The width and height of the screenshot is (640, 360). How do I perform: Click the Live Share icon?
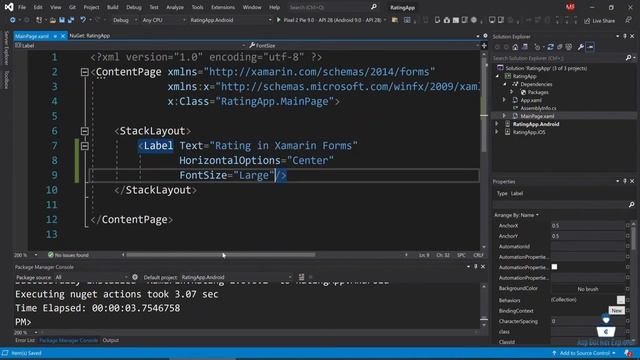(587, 20)
